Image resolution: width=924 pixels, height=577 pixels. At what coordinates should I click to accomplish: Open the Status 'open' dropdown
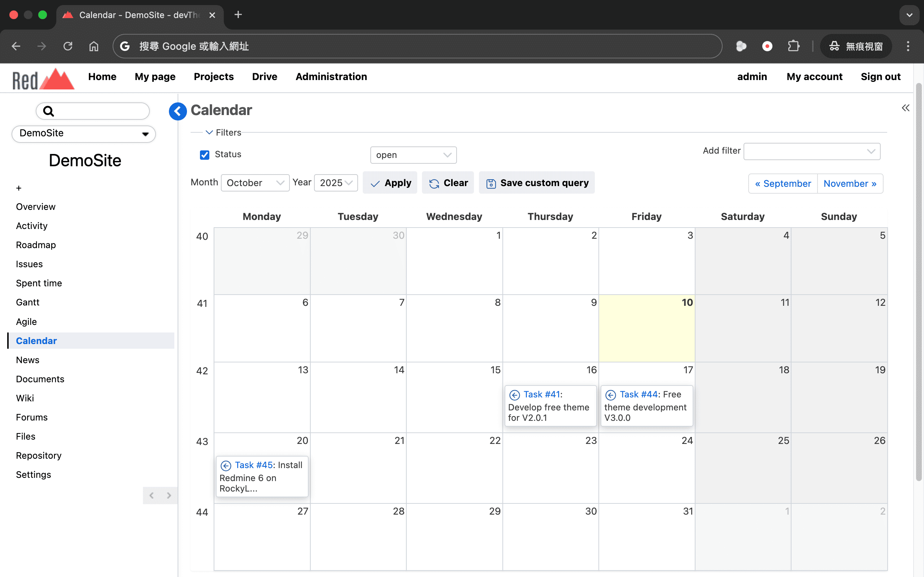pyautogui.click(x=413, y=155)
